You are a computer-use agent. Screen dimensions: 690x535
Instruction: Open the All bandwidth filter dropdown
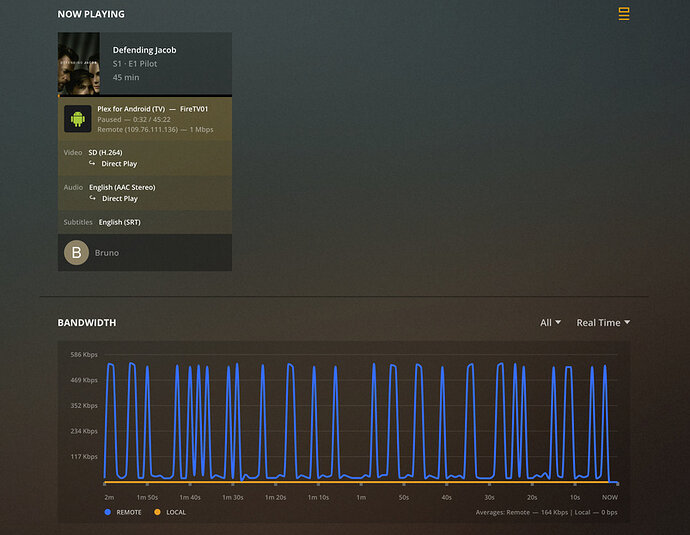tap(550, 322)
